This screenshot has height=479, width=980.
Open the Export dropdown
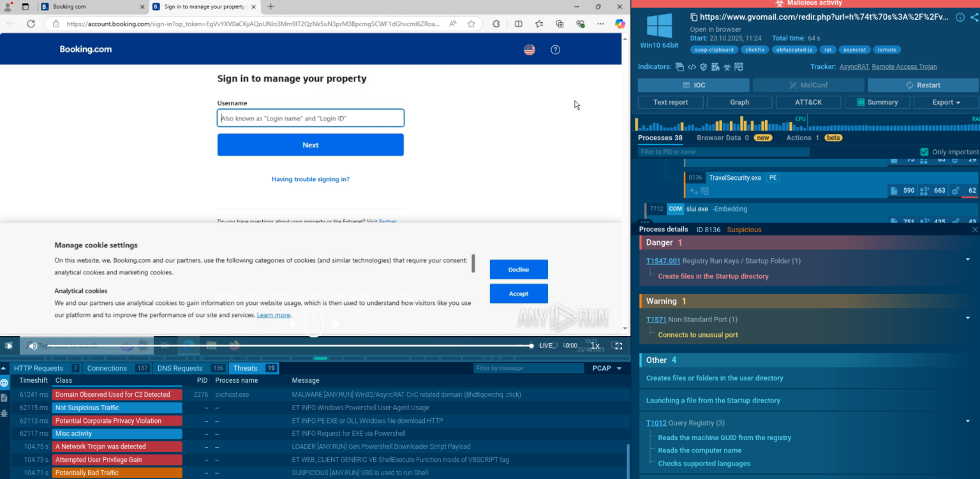pyautogui.click(x=946, y=102)
